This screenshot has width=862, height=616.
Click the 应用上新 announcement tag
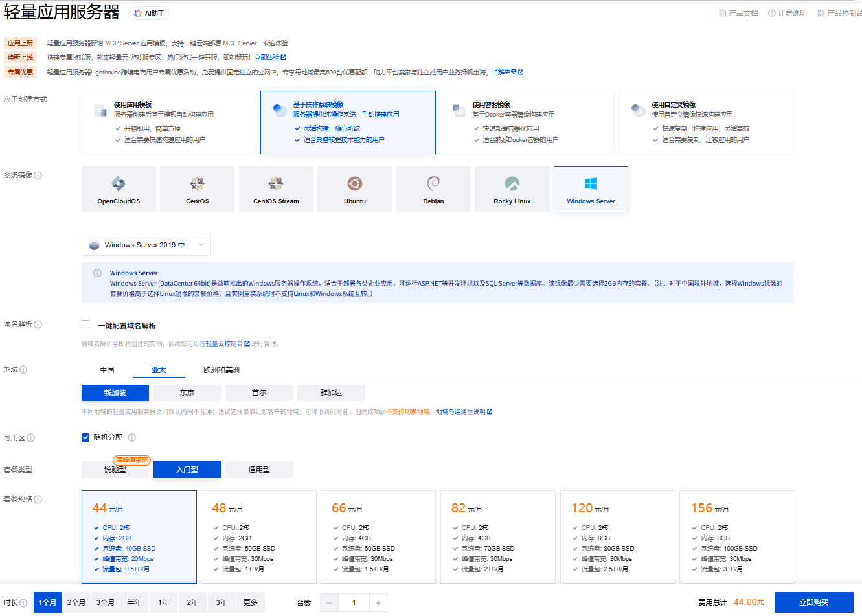tap(20, 43)
